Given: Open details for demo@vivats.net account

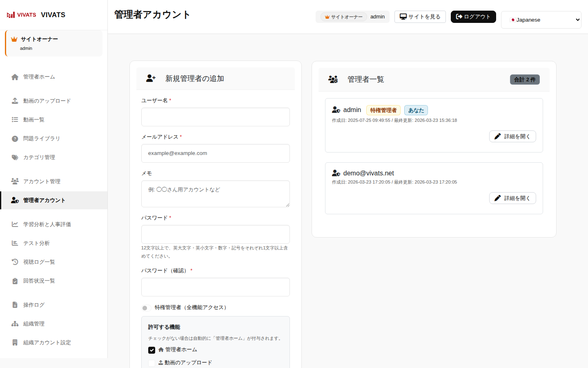Looking at the screenshot, I should [x=512, y=198].
